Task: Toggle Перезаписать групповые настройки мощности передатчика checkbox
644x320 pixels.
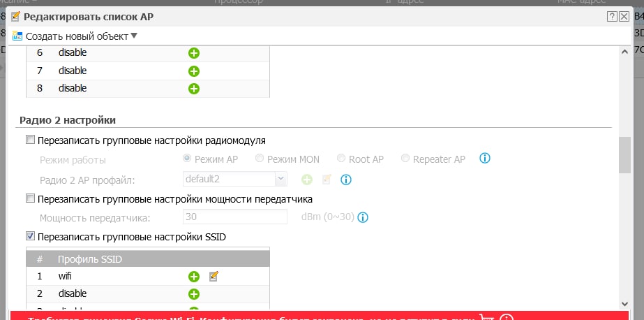Action: coord(30,198)
